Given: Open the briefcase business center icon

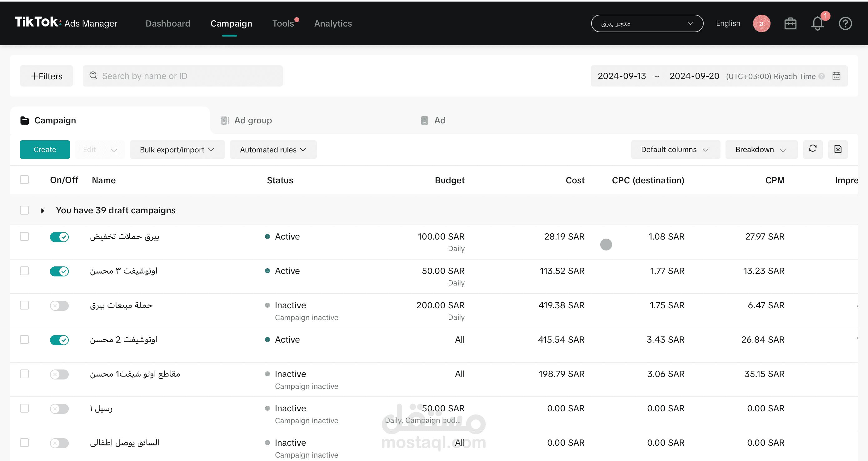Looking at the screenshot, I should 790,23.
